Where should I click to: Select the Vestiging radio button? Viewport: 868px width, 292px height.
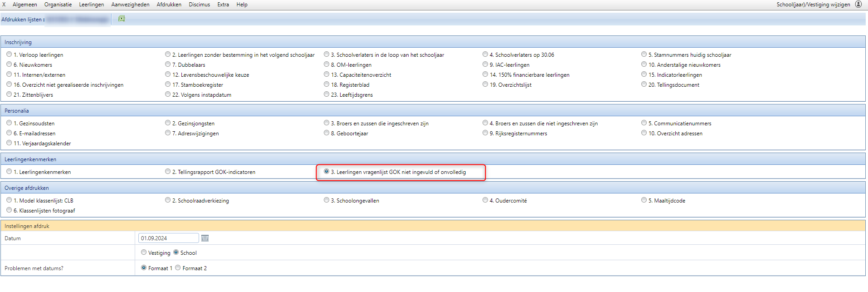pyautogui.click(x=144, y=252)
